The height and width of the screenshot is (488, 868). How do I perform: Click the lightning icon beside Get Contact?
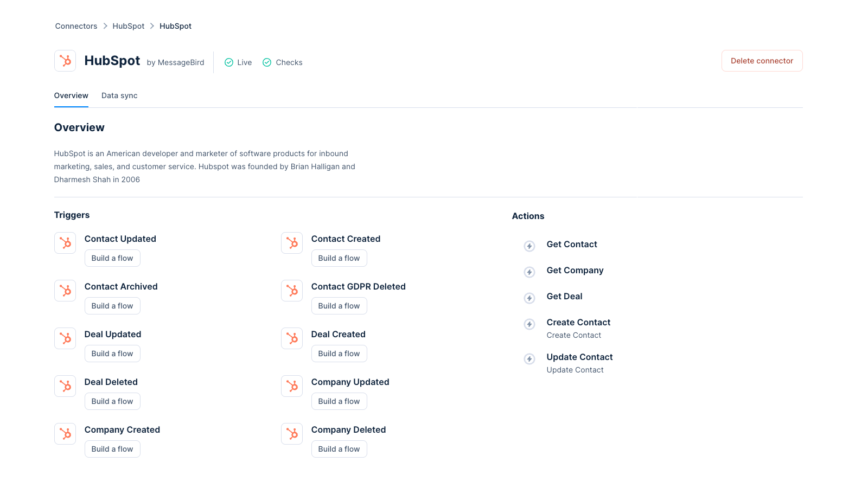click(529, 246)
